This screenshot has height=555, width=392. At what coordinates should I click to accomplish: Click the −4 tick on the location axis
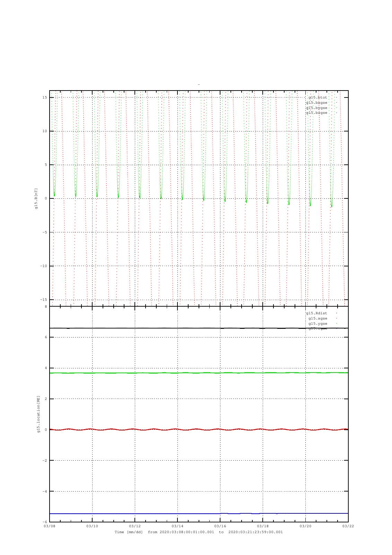pos(45,492)
